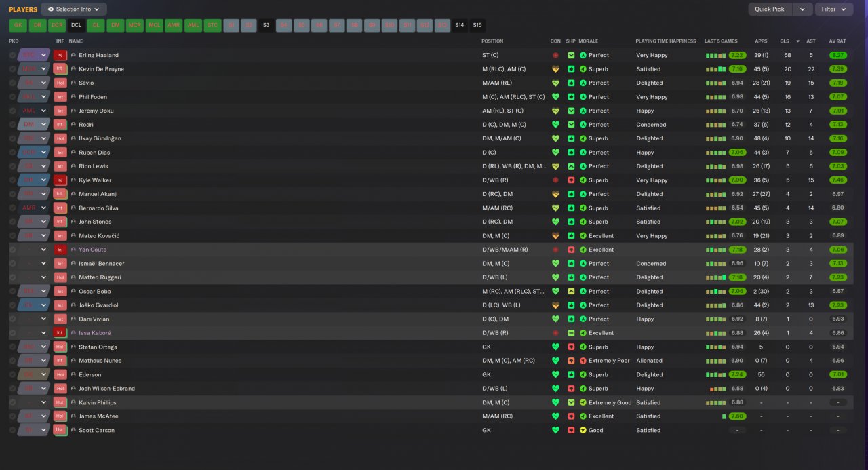The height and width of the screenshot is (470, 868).
Task: Click Issa Kaboré's sharpness icon
Action: pos(571,333)
